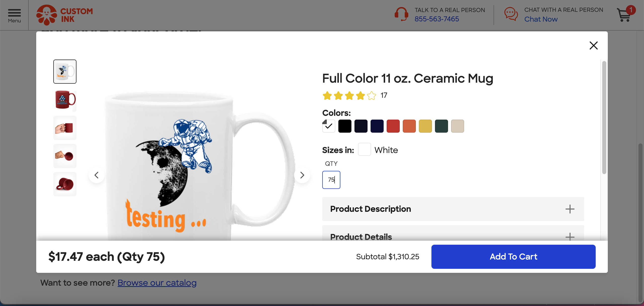This screenshot has width=644, height=306.
Task: Go to previous product image arrow
Action: coord(96,175)
